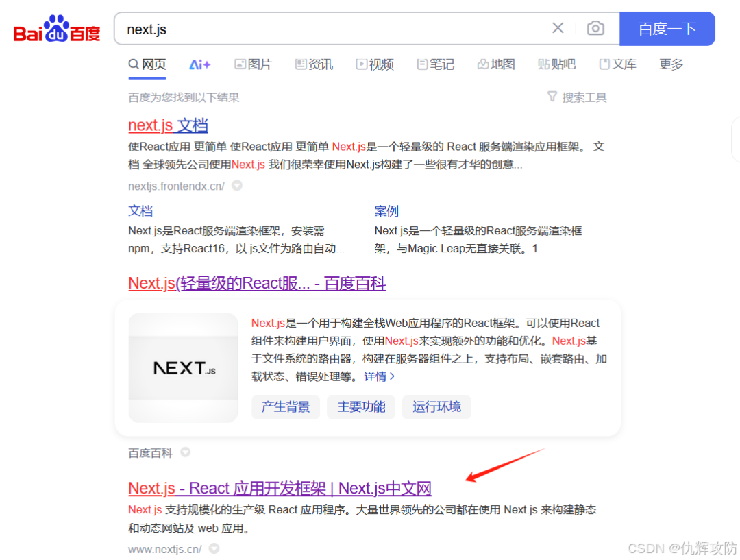
Task: Click the 百度一下 search button
Action: [667, 29]
